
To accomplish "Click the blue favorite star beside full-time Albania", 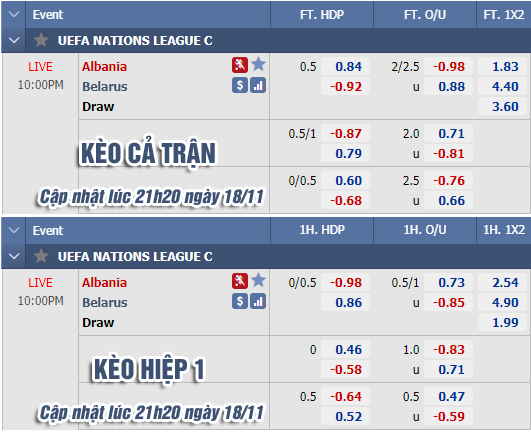I will 258,64.
